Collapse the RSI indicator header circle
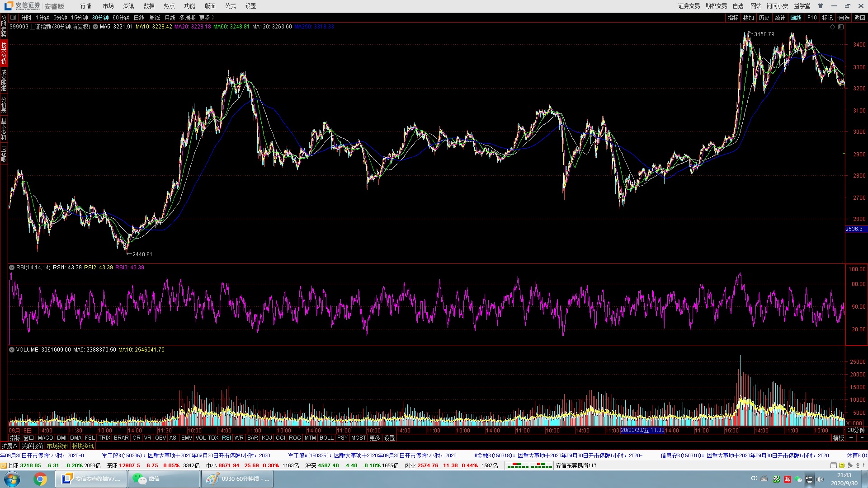The height and width of the screenshot is (488, 868). coord(12,267)
